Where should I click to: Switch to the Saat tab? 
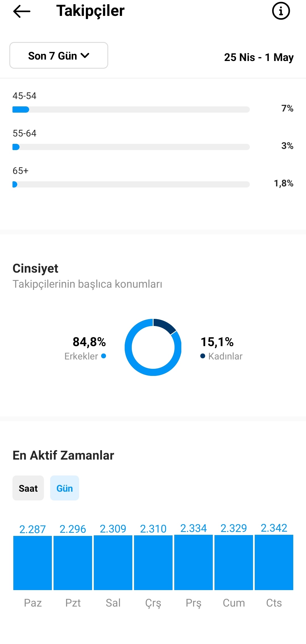28,488
